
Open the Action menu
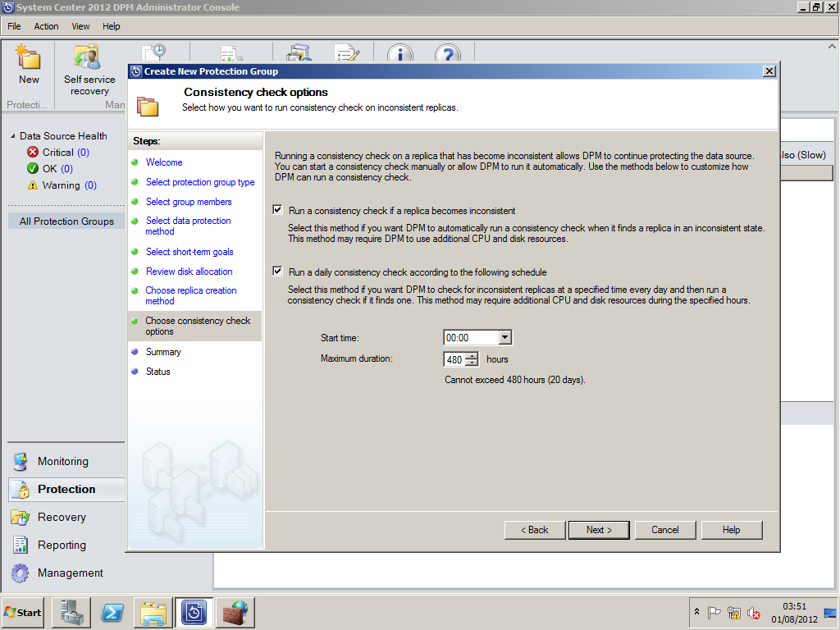pyautogui.click(x=46, y=26)
